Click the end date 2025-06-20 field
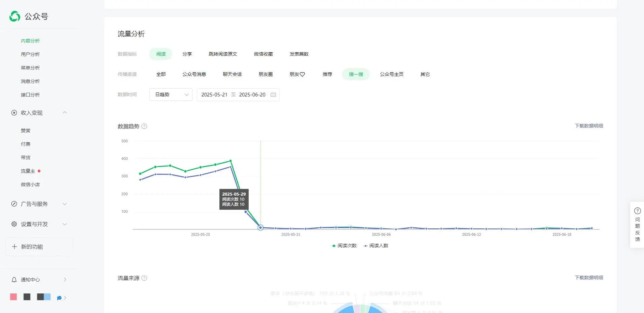Image resolution: width=644 pixels, height=313 pixels. click(252, 95)
